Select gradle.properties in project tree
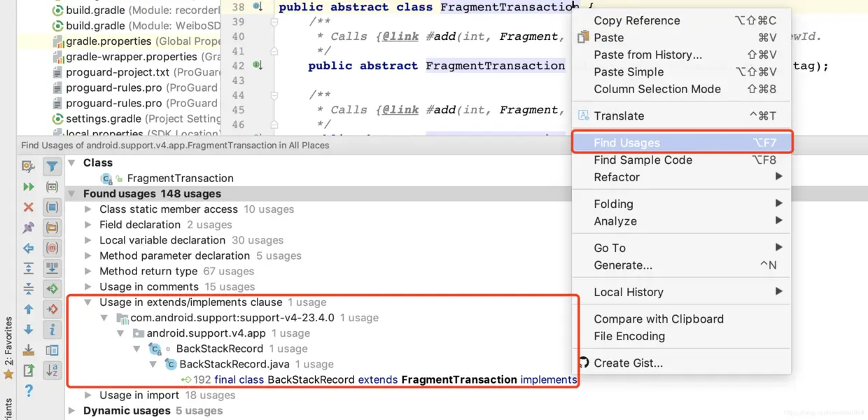 point(109,41)
